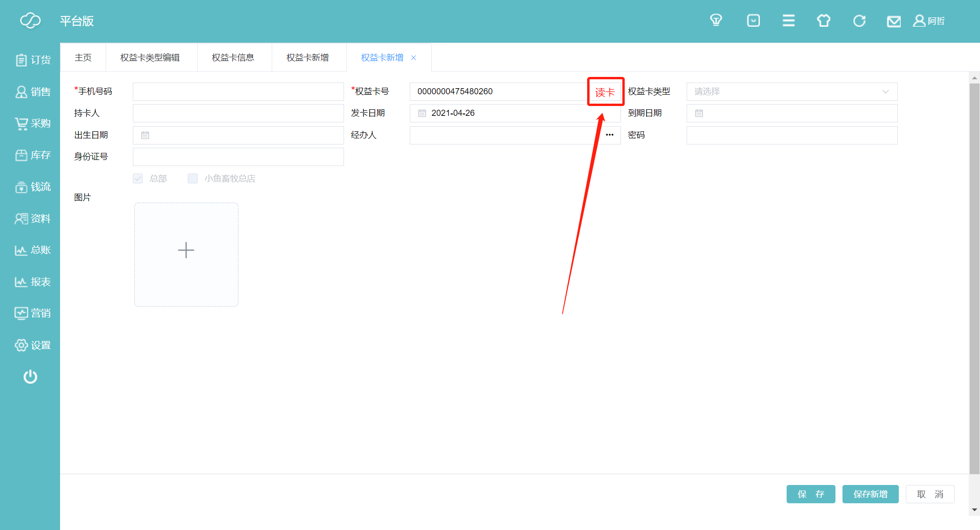Click the shirt theme icon
This screenshot has height=530, width=980.
coord(824,21)
